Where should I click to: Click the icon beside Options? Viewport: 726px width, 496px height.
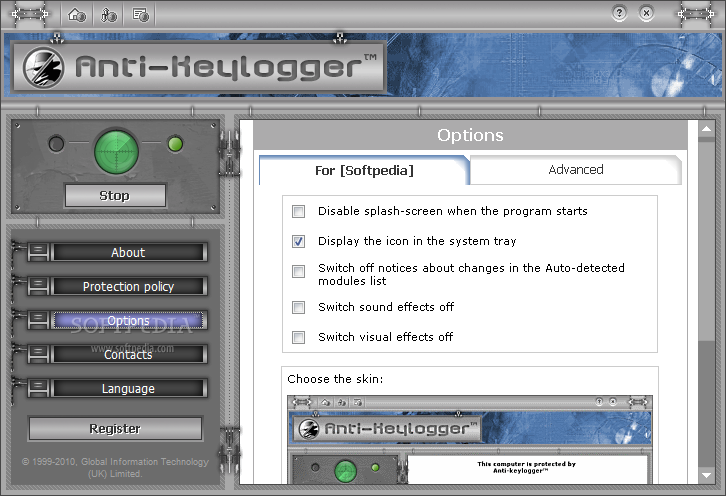point(38,320)
